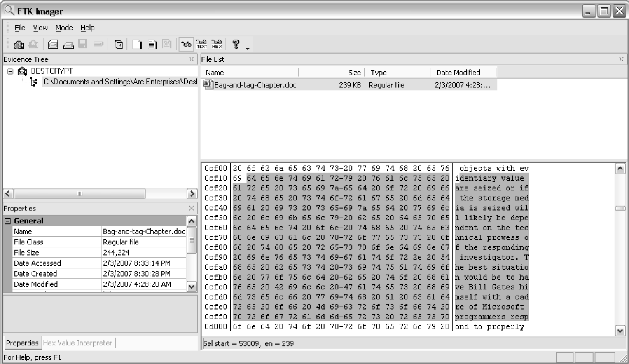The height and width of the screenshot is (364, 629).
Task: Click the Properties panel scrollbar thumb
Action: [191, 240]
